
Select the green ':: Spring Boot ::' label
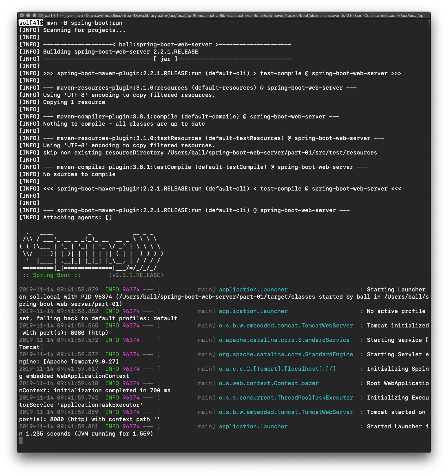click(52, 275)
